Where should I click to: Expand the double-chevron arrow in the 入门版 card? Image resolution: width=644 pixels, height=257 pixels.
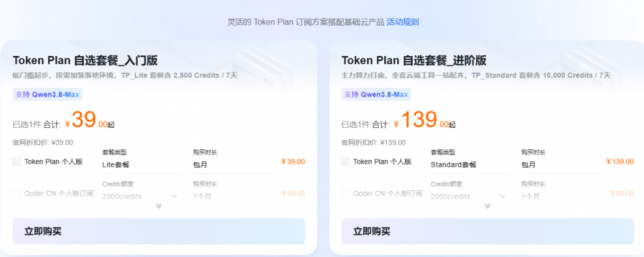(159, 206)
